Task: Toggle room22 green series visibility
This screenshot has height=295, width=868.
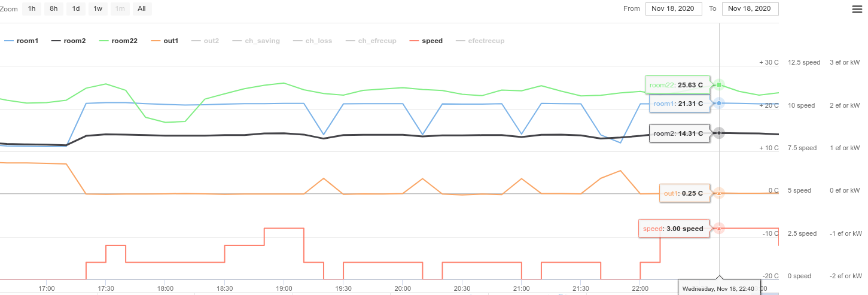Action: pos(124,41)
